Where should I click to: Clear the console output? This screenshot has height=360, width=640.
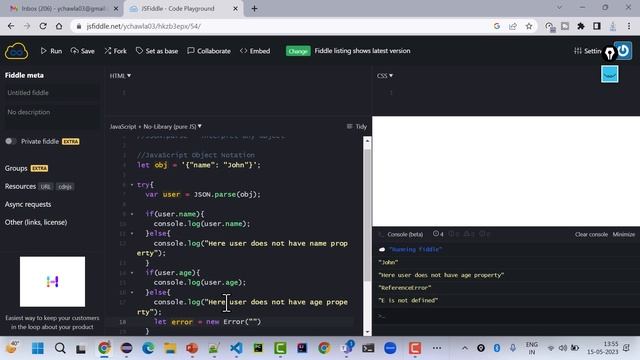(591, 234)
